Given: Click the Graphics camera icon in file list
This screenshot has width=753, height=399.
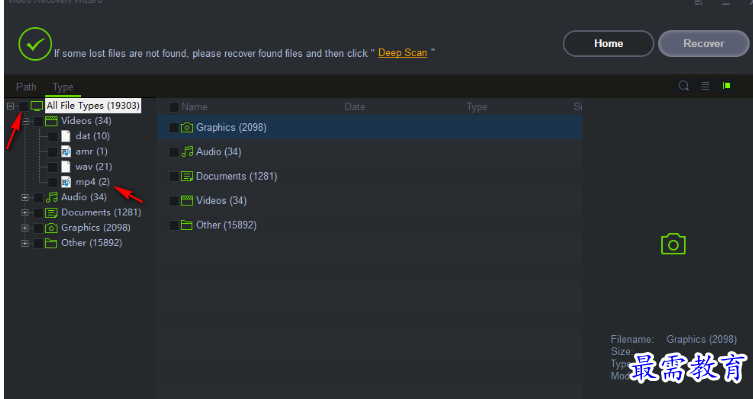Looking at the screenshot, I should 187,127.
